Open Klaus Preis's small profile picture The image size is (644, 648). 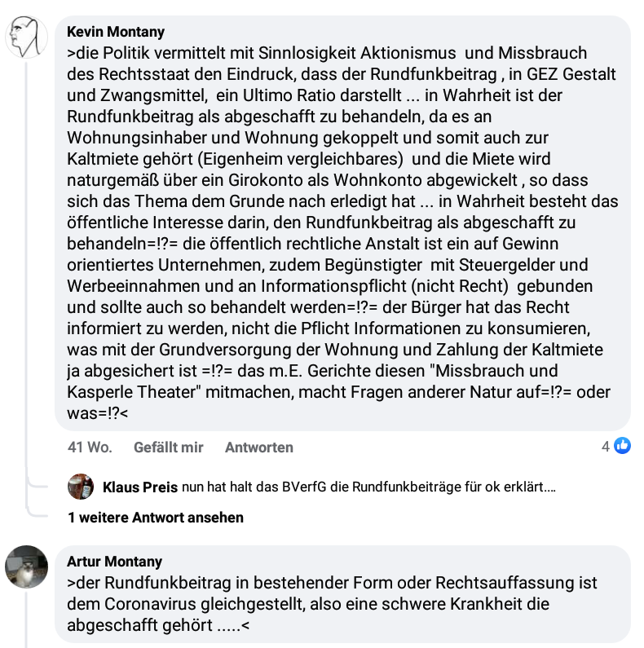tap(81, 487)
